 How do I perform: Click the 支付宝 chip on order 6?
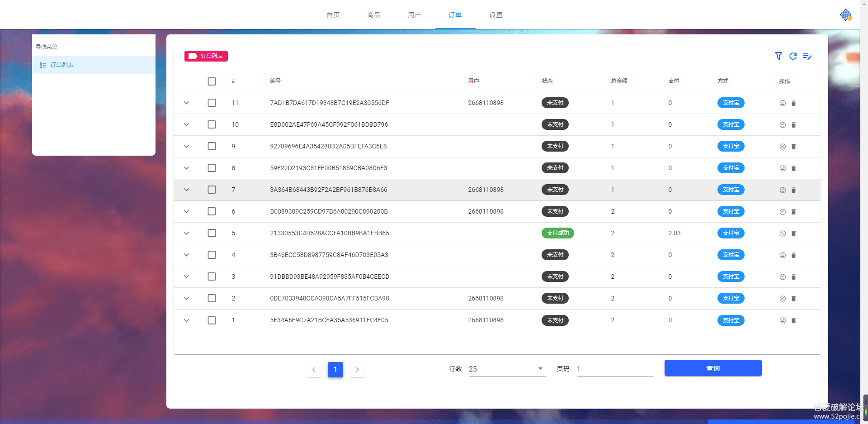731,211
